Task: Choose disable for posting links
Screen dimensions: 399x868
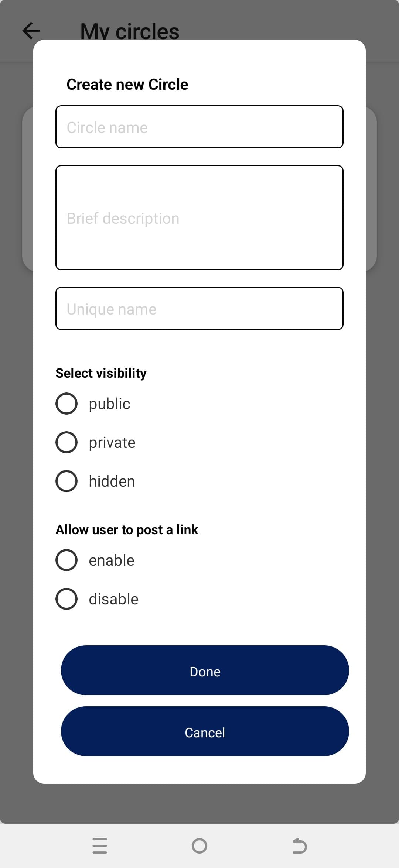Action: (x=66, y=599)
